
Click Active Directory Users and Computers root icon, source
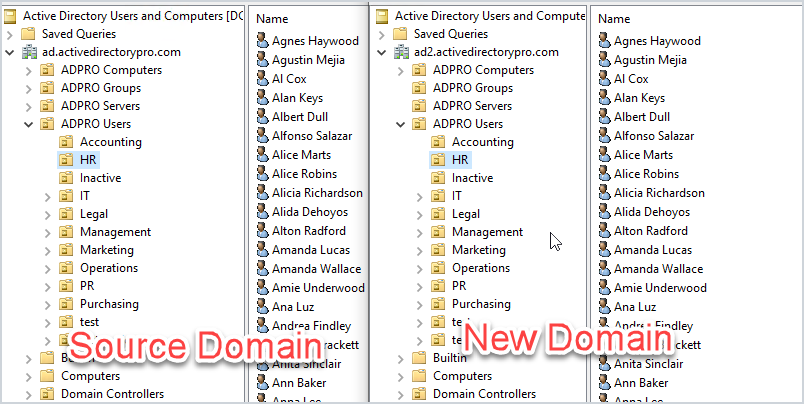(x=10, y=16)
